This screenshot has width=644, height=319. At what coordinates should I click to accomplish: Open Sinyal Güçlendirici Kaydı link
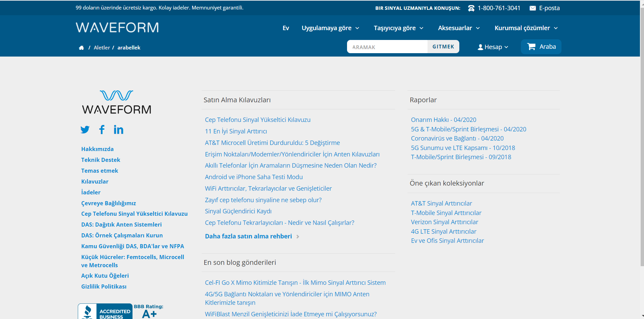click(238, 211)
